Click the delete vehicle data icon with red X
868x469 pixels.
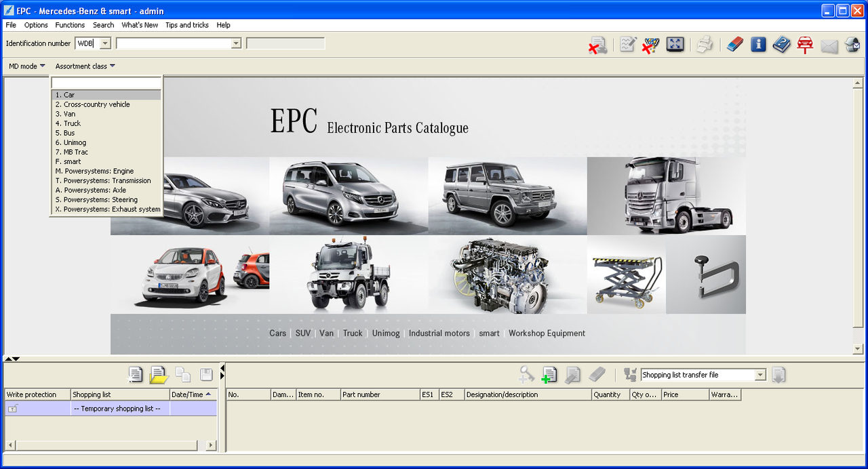597,45
